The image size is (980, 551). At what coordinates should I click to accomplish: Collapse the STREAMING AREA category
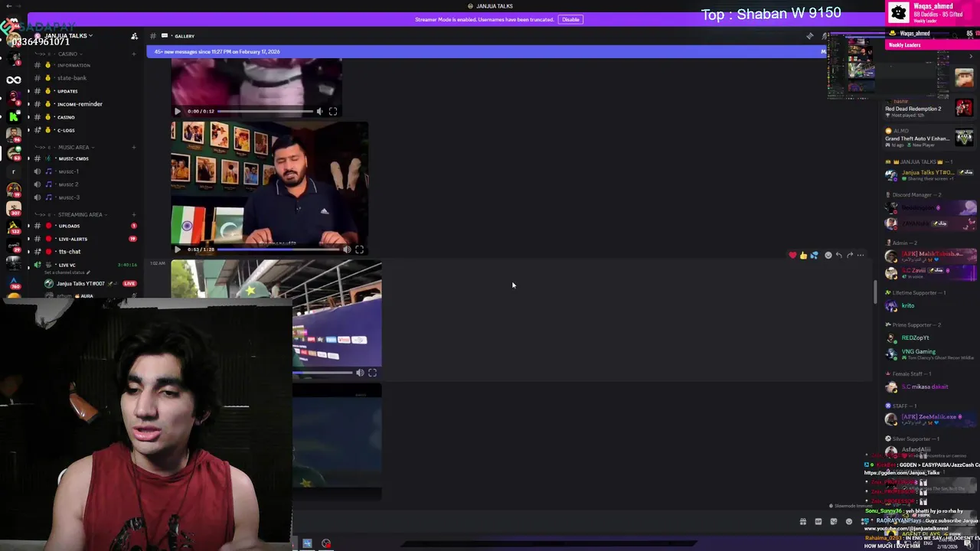pyautogui.click(x=78, y=214)
